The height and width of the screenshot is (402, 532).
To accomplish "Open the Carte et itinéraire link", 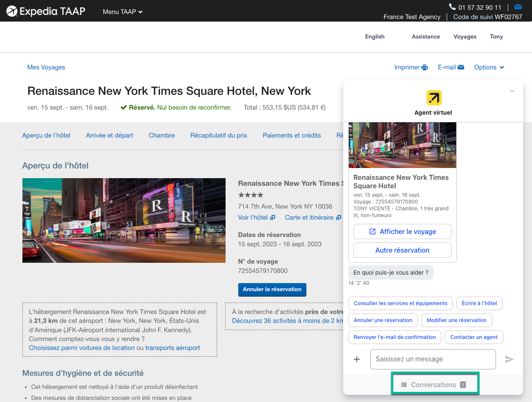I will pos(309,218).
